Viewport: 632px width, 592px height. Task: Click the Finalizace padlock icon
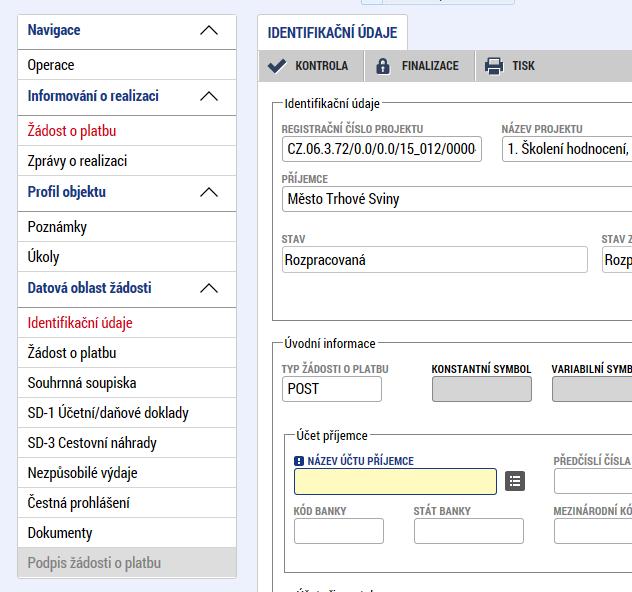click(x=383, y=66)
